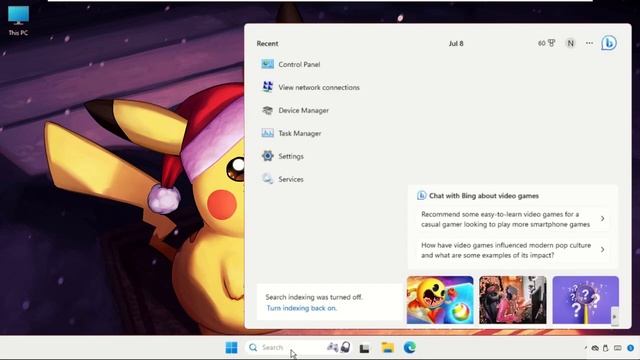
Task: Open Bing chat icon in search panel
Action: point(609,43)
